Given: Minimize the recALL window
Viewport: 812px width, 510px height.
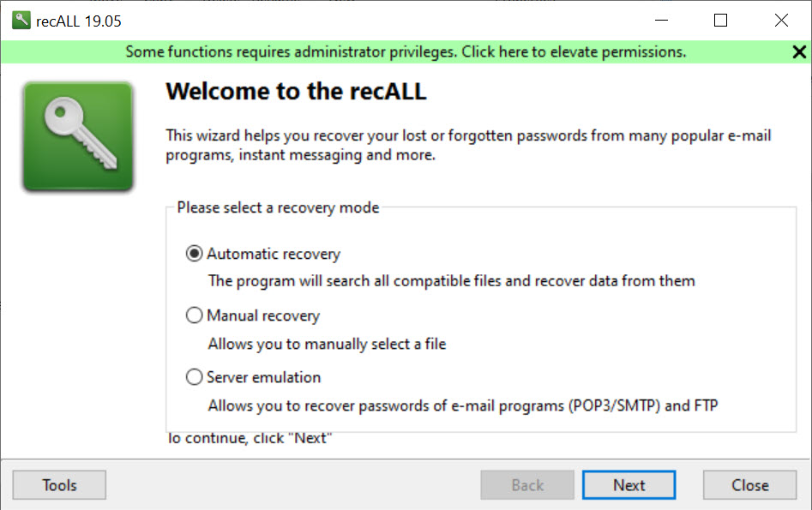Looking at the screenshot, I should click(661, 21).
